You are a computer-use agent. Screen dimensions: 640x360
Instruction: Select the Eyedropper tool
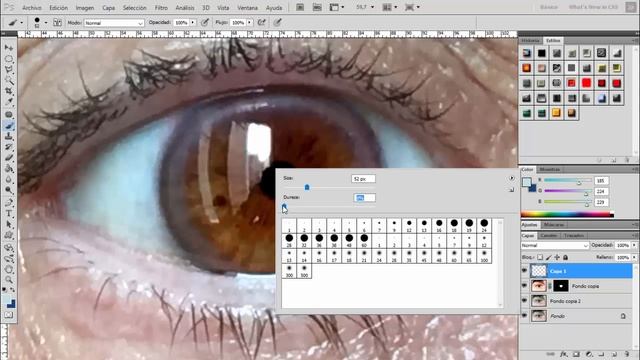(9, 102)
